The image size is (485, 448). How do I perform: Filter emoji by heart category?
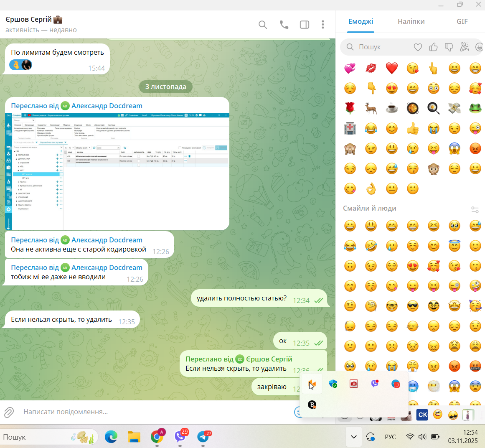(x=418, y=47)
